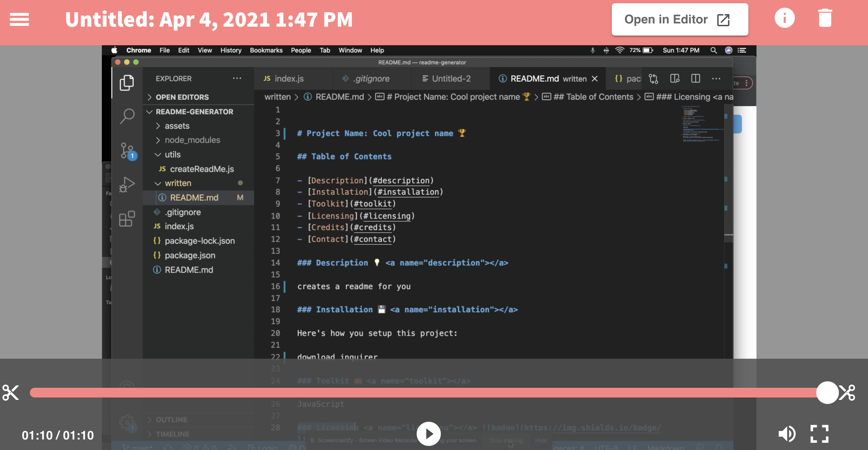The image size is (868, 450).
Task: Click the code minimap preview
Action: click(702, 124)
